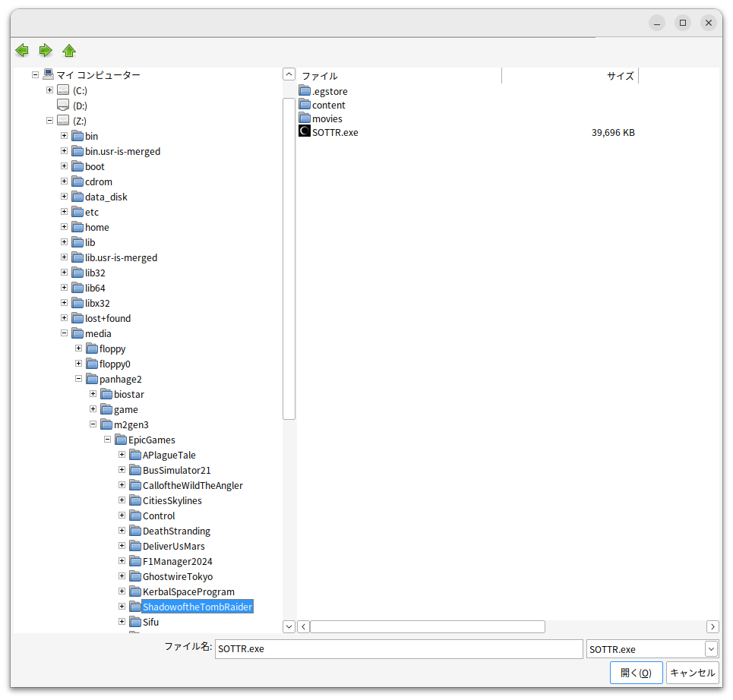Viewport: 733px width, 700px height.
Task: Click the green back arrow
Action: click(x=22, y=50)
